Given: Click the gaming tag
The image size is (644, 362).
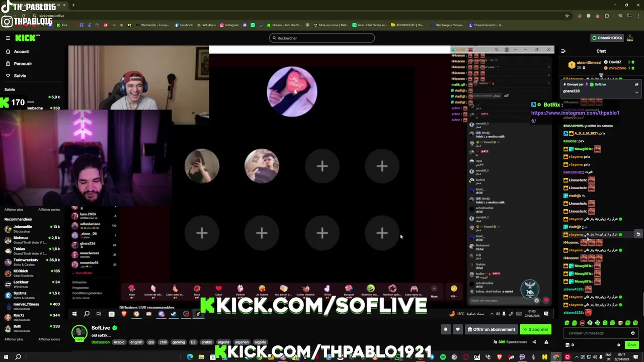Looking at the screenshot, I should 179,342.
